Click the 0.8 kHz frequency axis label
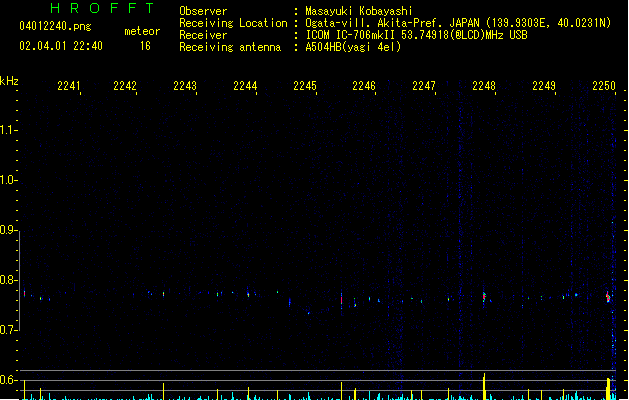 8,280
